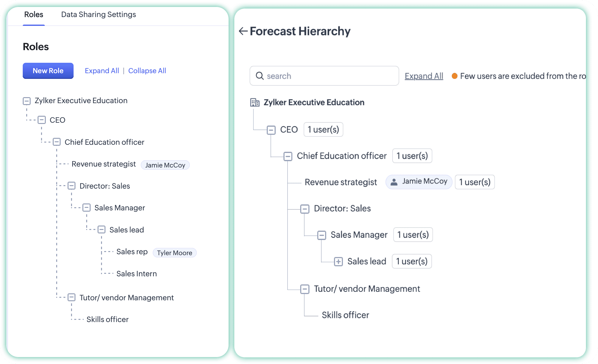The width and height of the screenshot is (598, 364).
Task: Collapse Zylker Executive Education in Roles tree
Action: click(27, 101)
